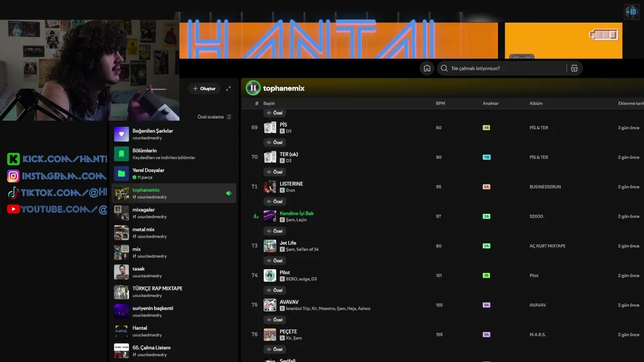The height and width of the screenshot is (362, 644).
Task: Open the Browse icon beside the search bar
Action: click(574, 68)
